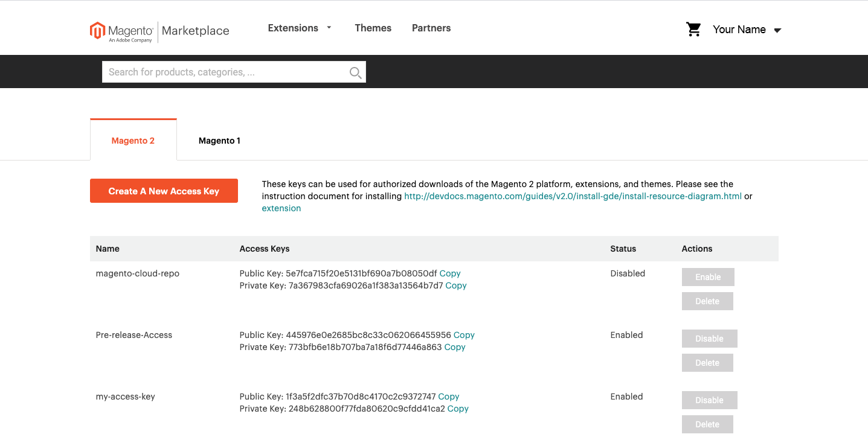
Task: Click Create A New Access Key
Action: 164,191
